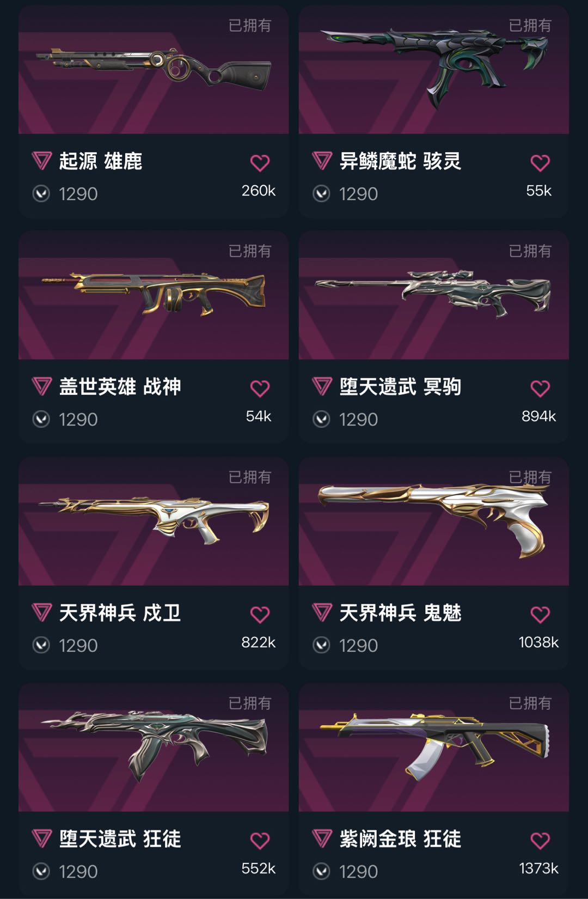Tap the heart icon for 天界神兵 戍卫
Screen dimensions: 588x899
(260, 615)
